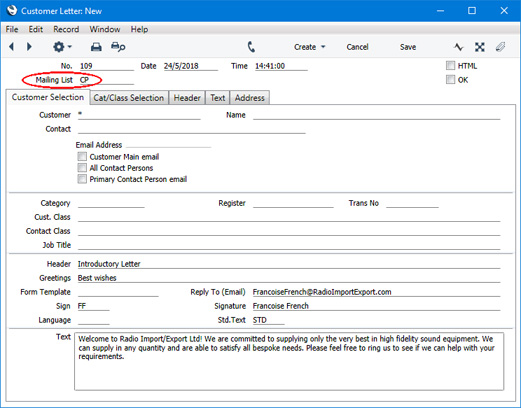Image resolution: width=521 pixels, height=408 pixels.
Task: Click the telephone call icon
Action: [251, 47]
